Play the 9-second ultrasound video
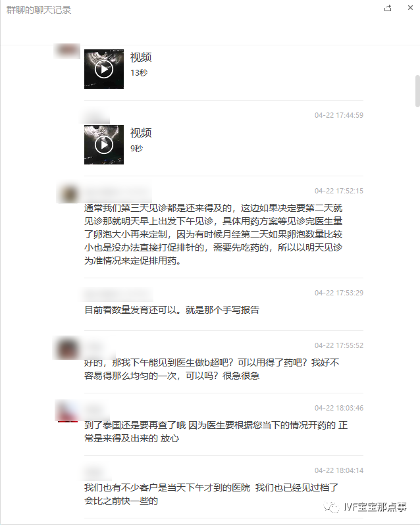420x525 pixels. point(104,145)
